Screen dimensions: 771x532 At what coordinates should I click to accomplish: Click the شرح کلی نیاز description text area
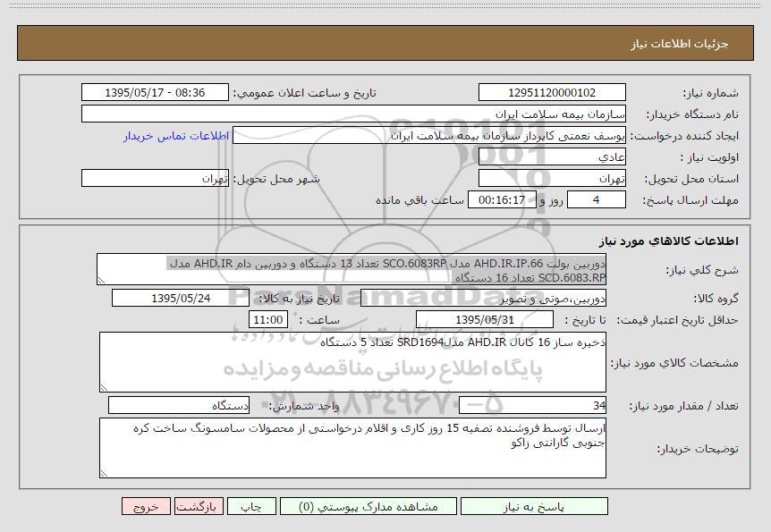click(352, 269)
